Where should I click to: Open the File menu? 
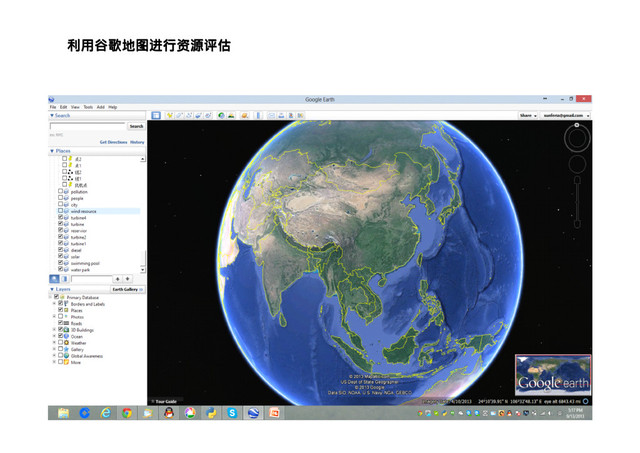pyautogui.click(x=53, y=107)
